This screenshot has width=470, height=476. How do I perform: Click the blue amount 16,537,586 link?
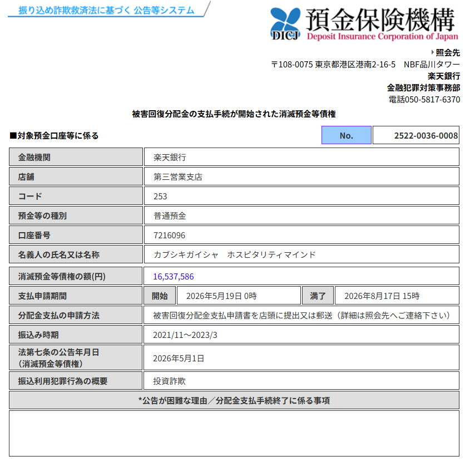tap(174, 276)
